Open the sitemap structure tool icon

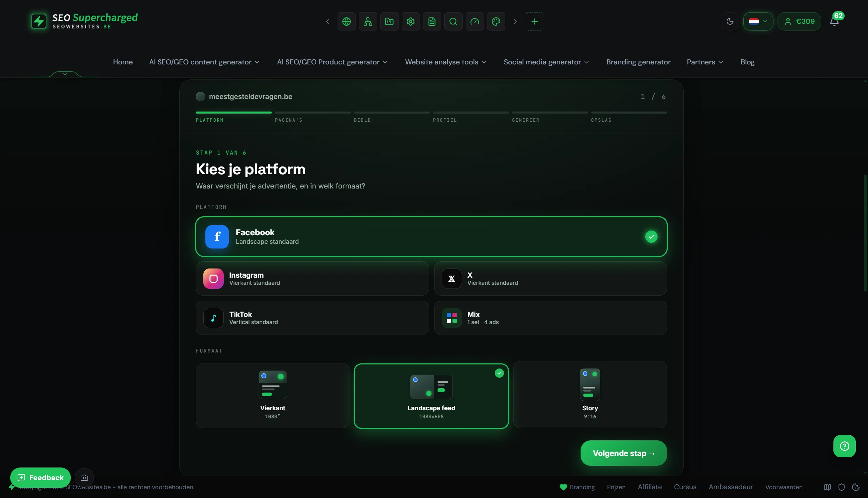coord(368,22)
